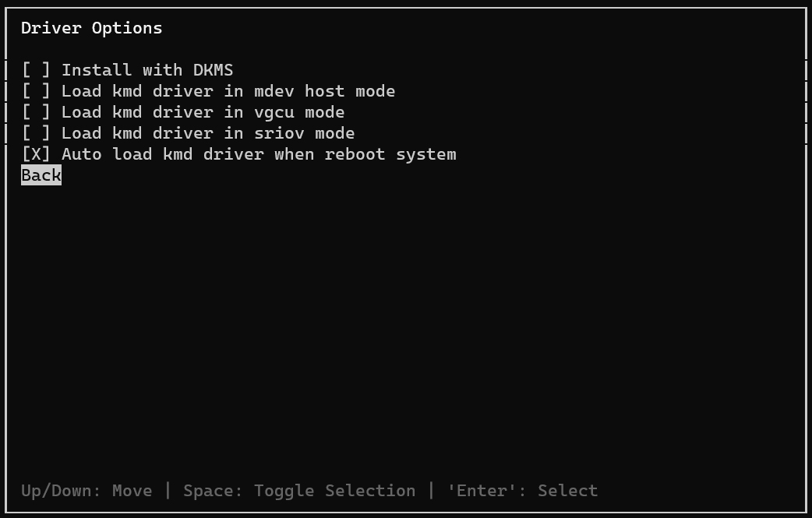Tick the sriov mode checkbox

[x=36, y=133]
